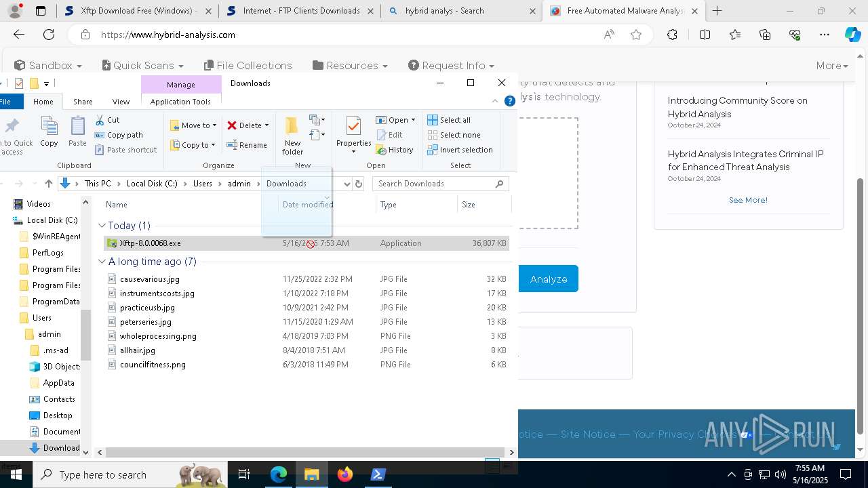This screenshot has width=868, height=488.
Task: Click the File Collections link
Action: 248,65
